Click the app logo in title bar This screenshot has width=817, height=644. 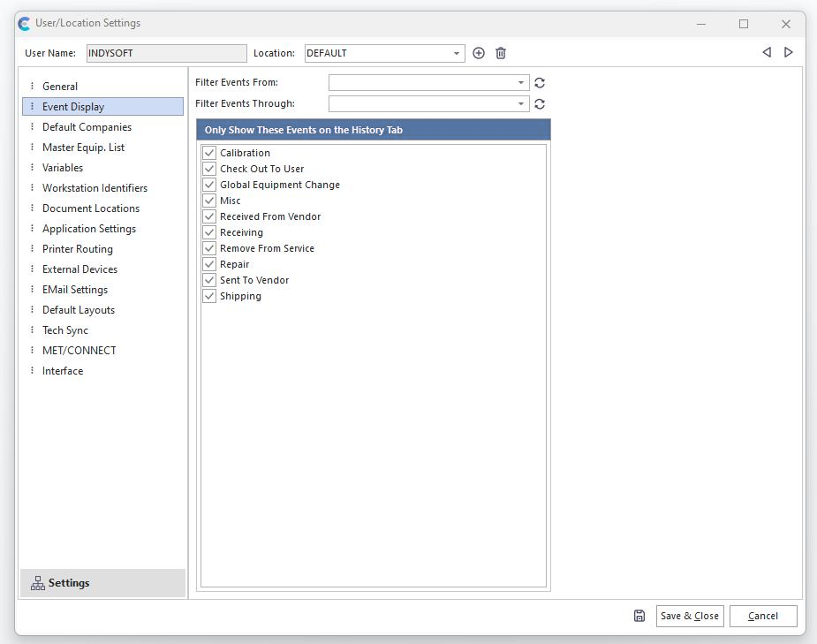click(x=24, y=24)
